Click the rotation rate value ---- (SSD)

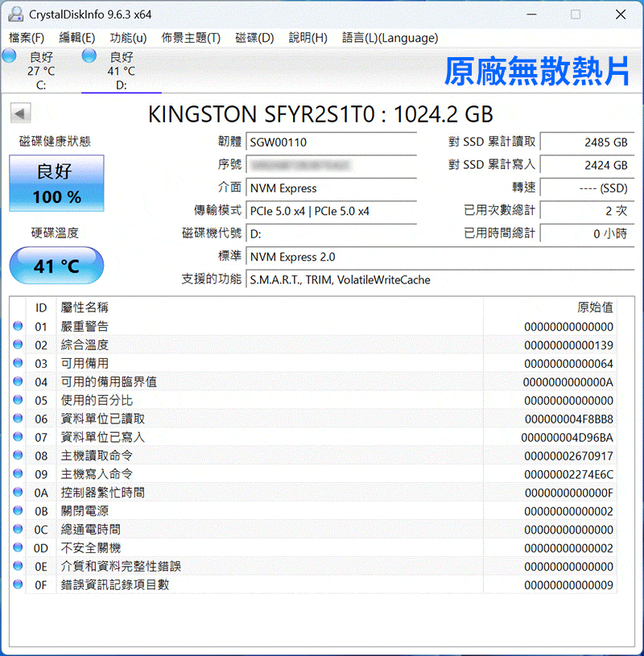[x=587, y=188]
